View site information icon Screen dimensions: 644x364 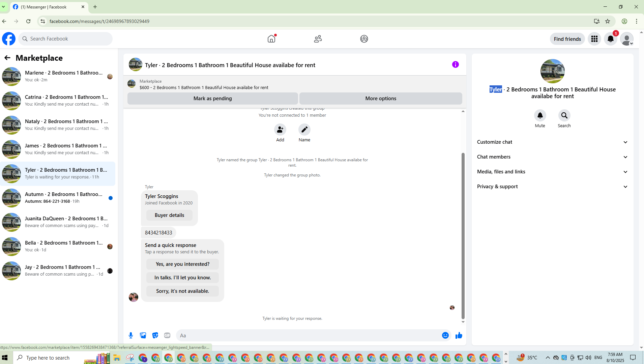42,21
